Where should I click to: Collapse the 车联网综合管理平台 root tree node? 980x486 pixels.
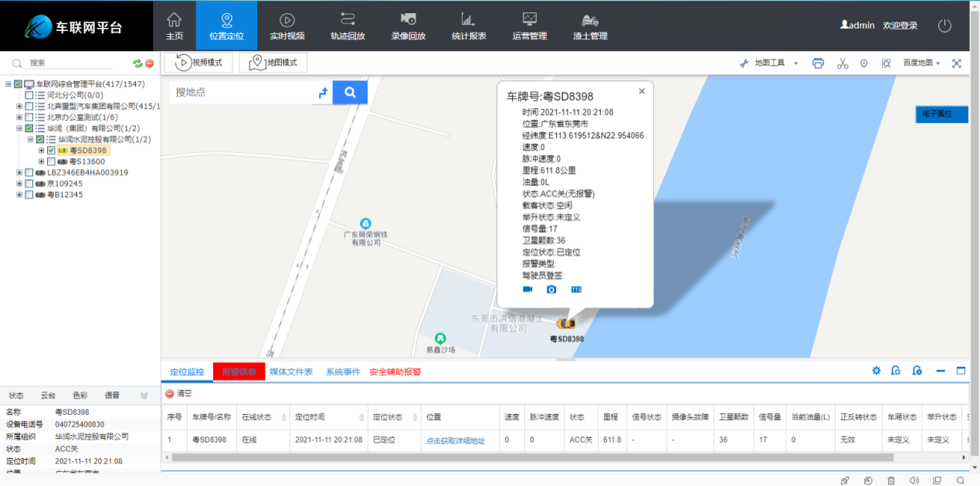point(8,84)
